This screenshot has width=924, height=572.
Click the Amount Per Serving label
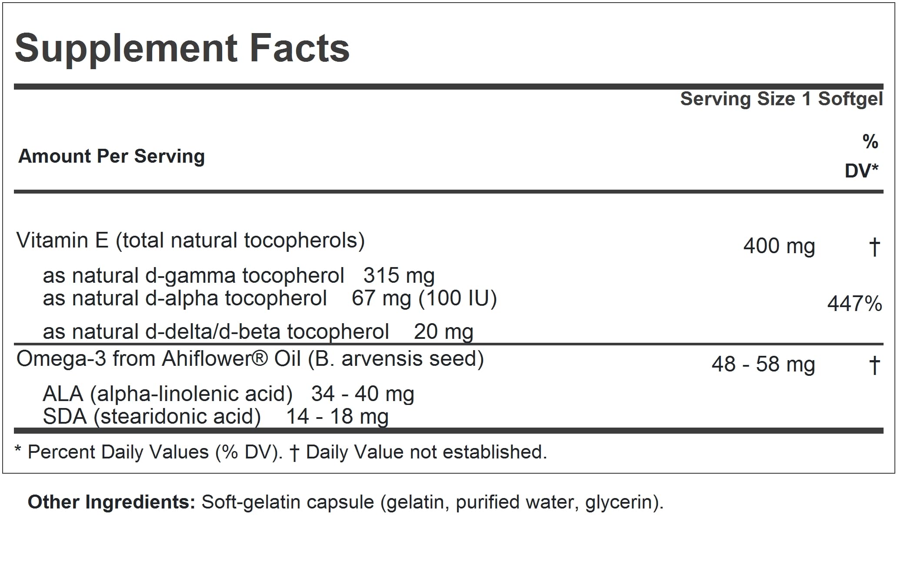111,156
